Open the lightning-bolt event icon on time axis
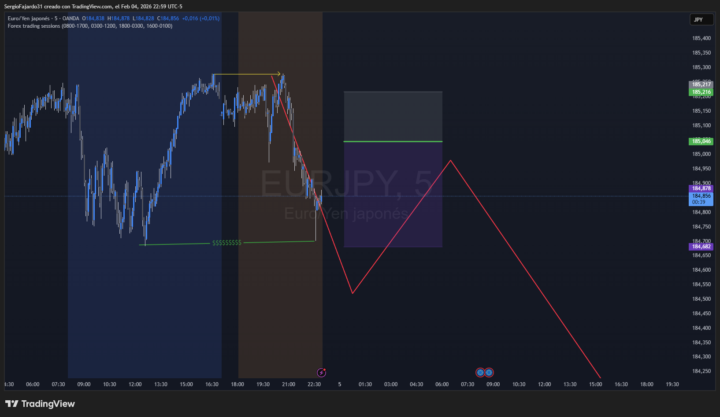The image size is (720, 417). pos(321,372)
